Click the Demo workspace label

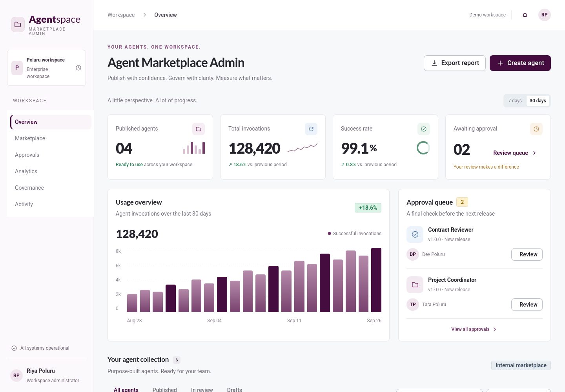tap(487, 15)
